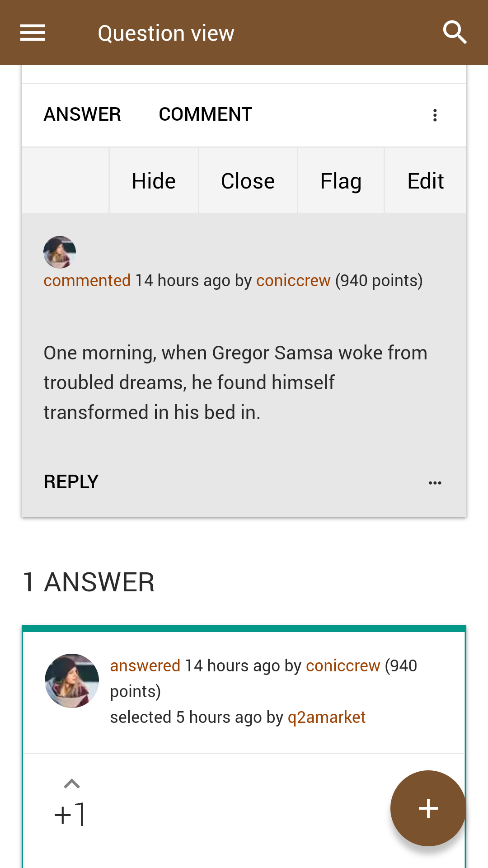Open commenter's small avatar picture

tap(60, 252)
